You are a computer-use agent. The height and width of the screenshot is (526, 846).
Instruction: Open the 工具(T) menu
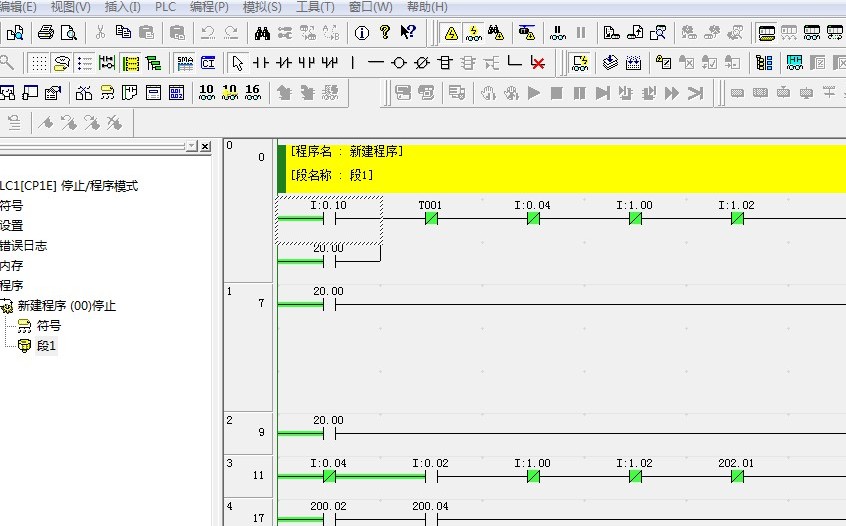(x=316, y=7)
